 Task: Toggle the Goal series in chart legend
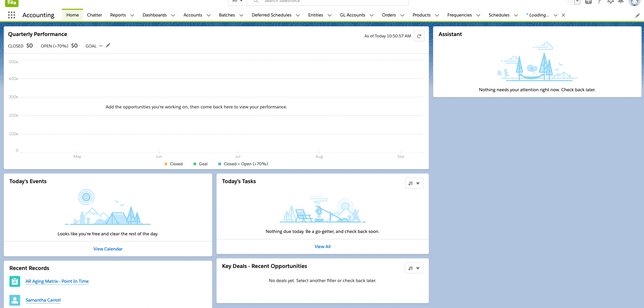click(201, 164)
